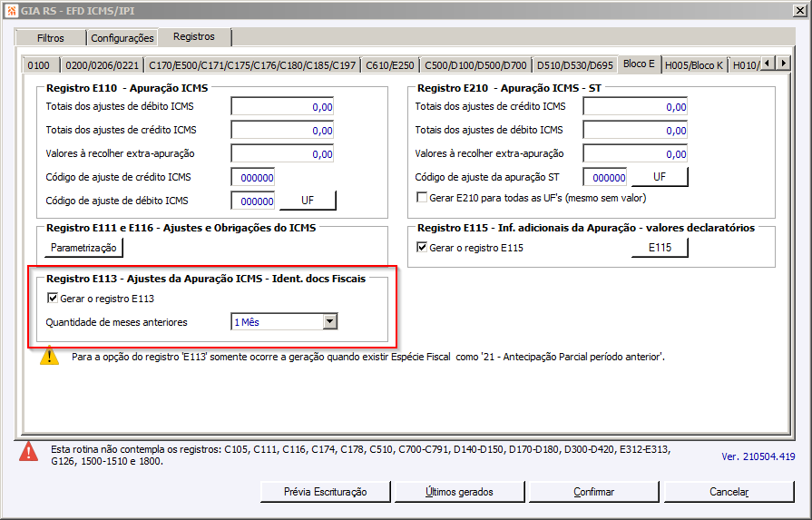
Task: Click 'Quantidade de meses anteriores' label
Action: point(116,322)
